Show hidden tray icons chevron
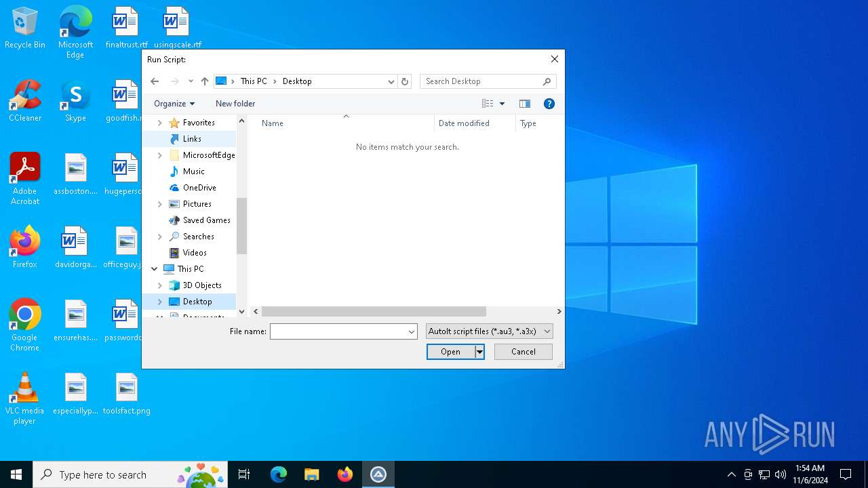Viewport: 868px width, 488px height. tap(731, 474)
